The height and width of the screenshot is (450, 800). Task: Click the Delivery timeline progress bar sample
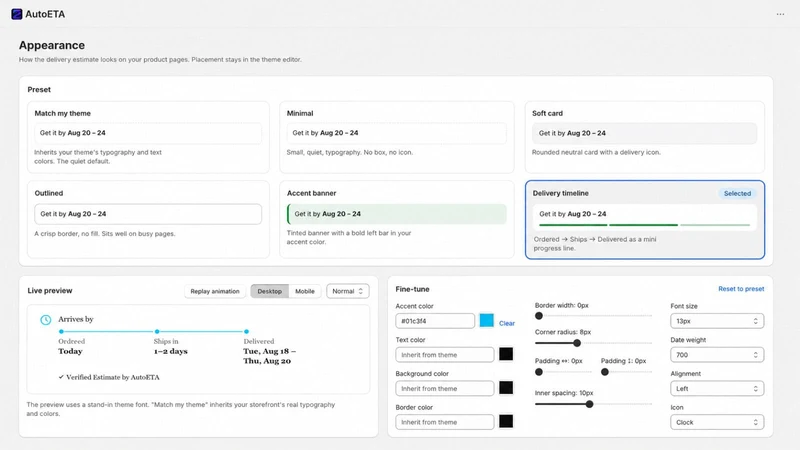(644, 224)
